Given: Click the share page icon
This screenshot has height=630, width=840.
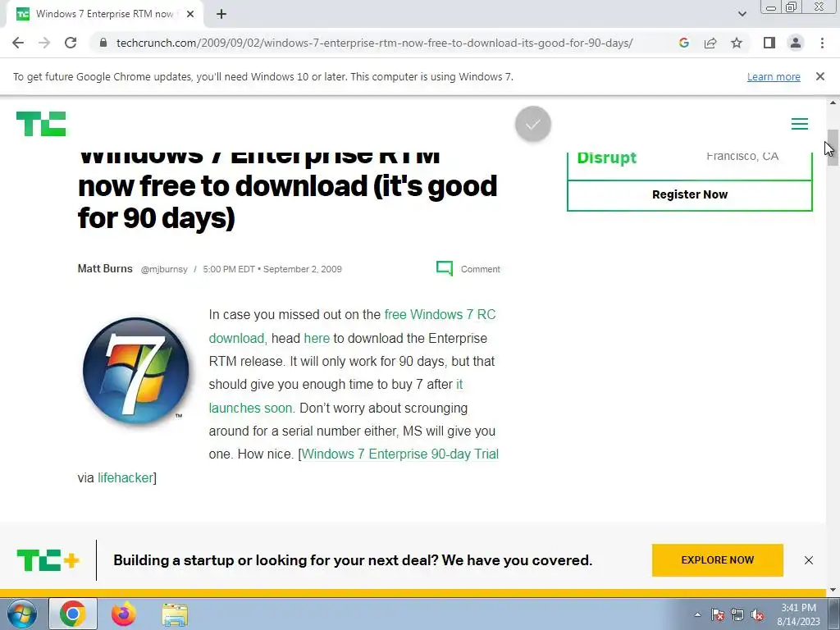Looking at the screenshot, I should [x=710, y=43].
